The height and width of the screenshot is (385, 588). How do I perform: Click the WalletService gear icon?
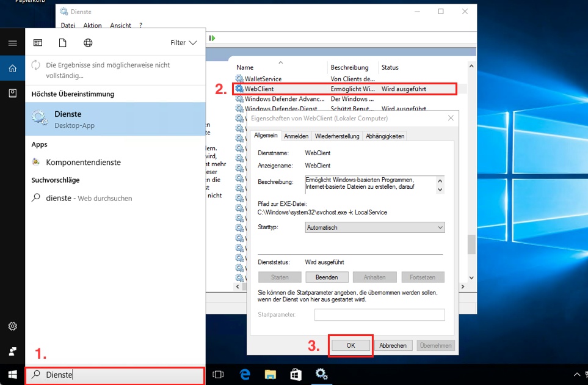click(x=239, y=79)
